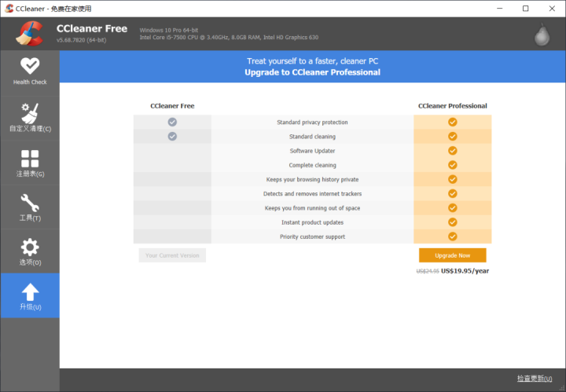Screen dimensions: 566x392
Task: Click Professional checkmark for browsing history private
Action: point(452,179)
